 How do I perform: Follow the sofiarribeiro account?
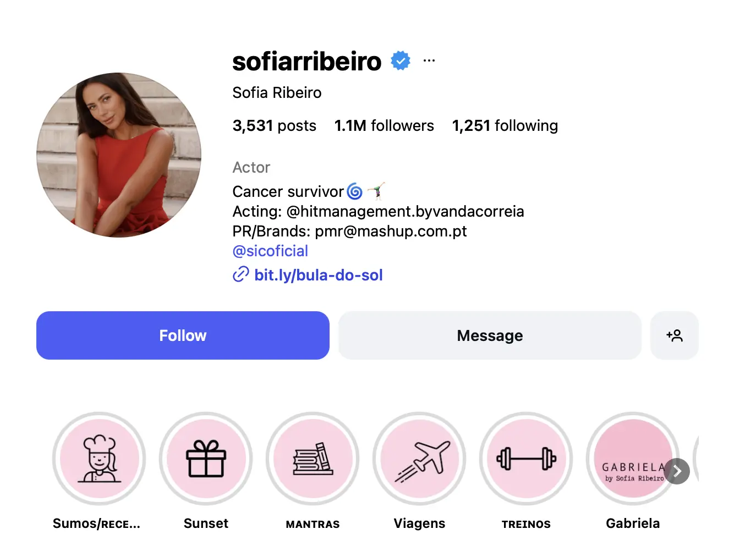[183, 335]
